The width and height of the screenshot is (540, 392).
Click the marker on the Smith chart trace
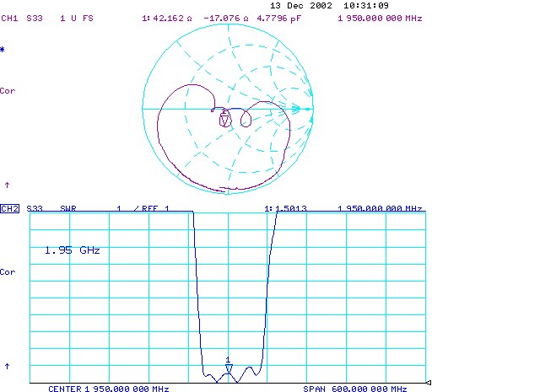[224, 120]
